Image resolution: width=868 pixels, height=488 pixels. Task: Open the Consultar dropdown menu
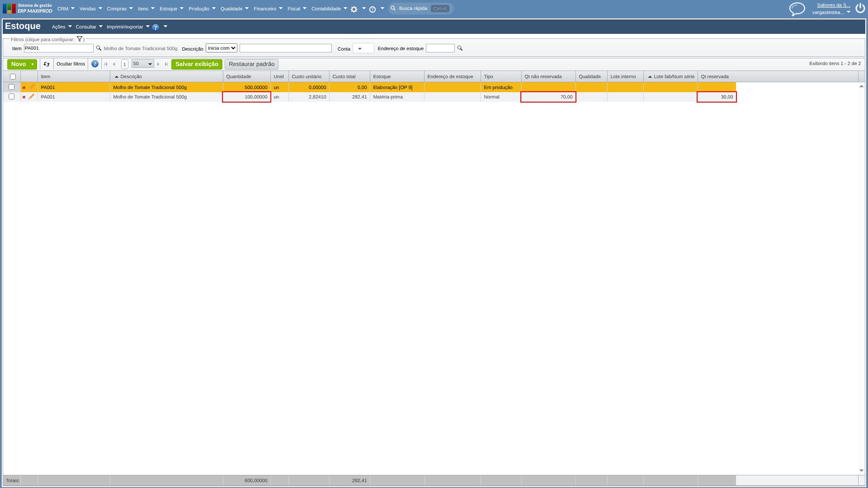(89, 27)
